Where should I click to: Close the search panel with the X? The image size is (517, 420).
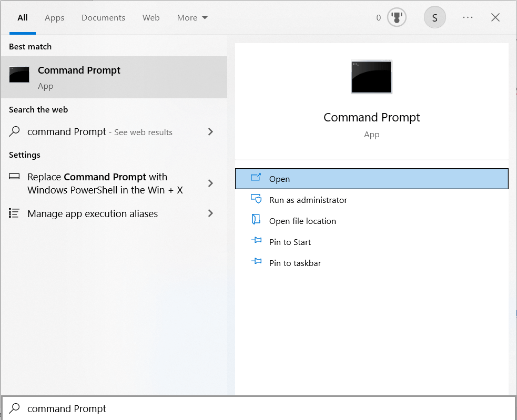coord(495,17)
